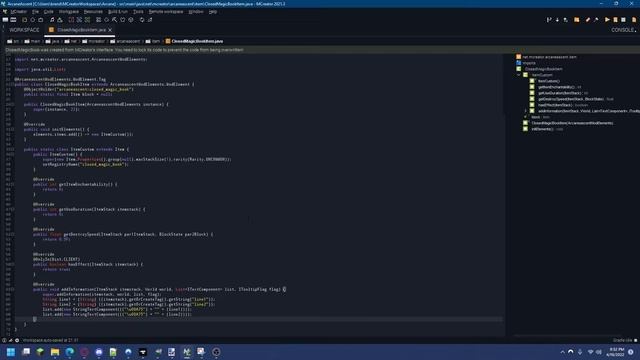Click the item breadcrumb folder

pyautogui.click(x=153, y=41)
